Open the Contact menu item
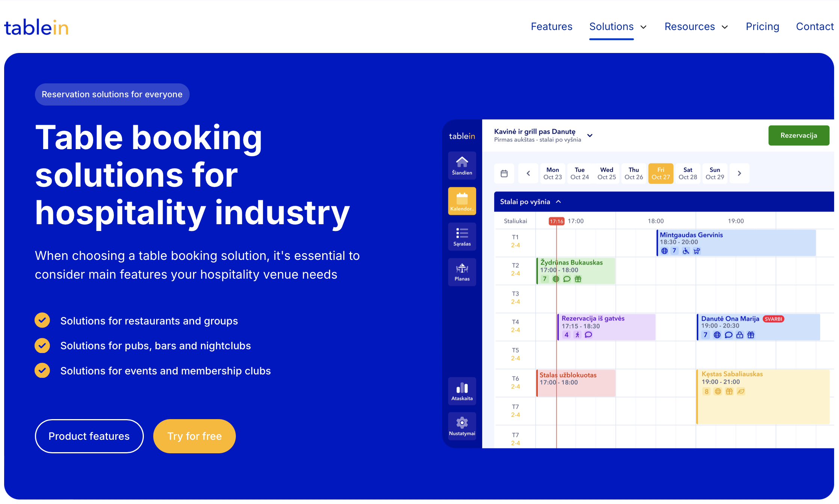Screen dimensions: 839x504 point(815,27)
